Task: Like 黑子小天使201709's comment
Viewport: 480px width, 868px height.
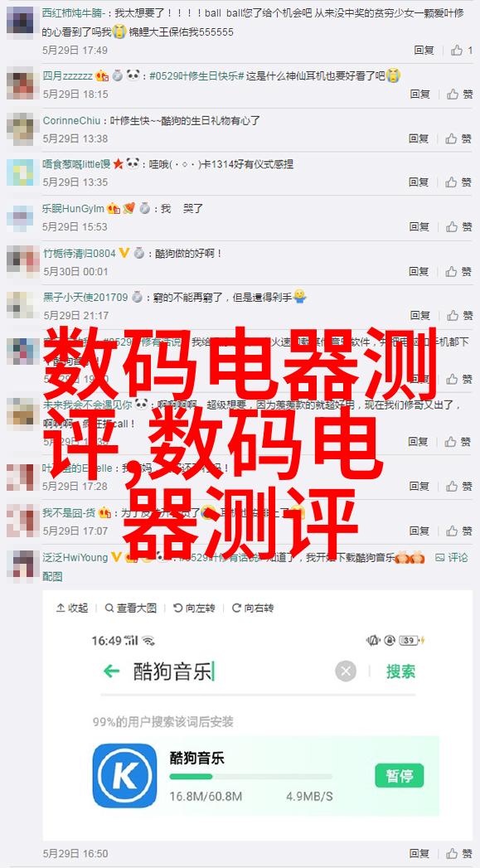Action: (461, 316)
